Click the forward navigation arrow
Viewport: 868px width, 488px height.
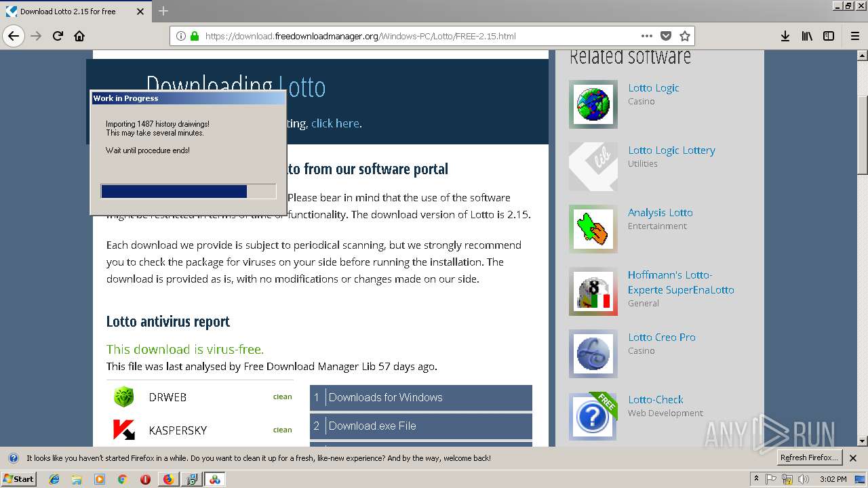[x=36, y=36]
